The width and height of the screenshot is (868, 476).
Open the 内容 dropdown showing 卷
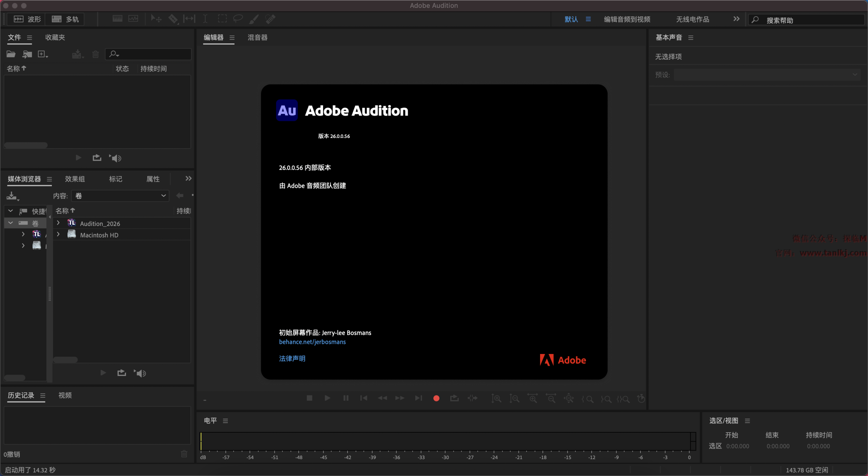point(120,196)
